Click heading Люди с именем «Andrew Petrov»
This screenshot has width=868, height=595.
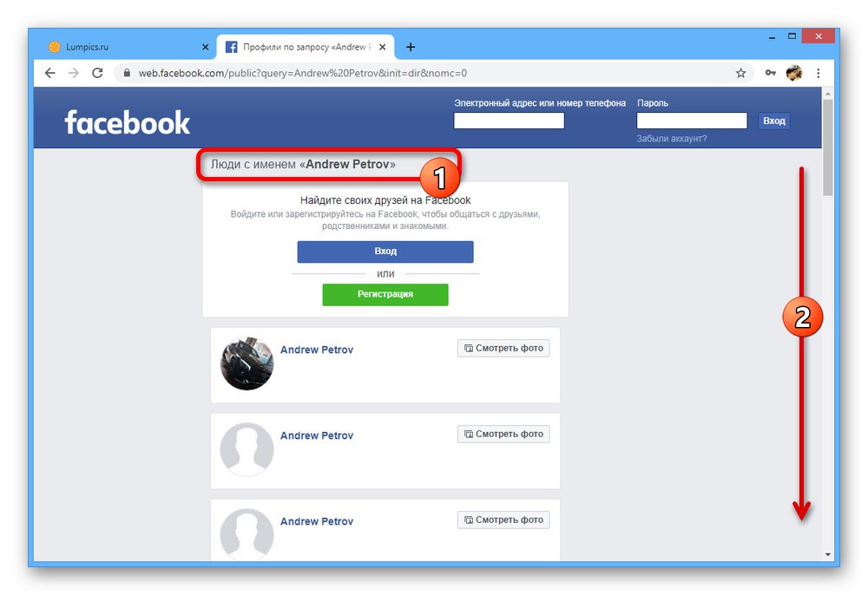click(303, 164)
